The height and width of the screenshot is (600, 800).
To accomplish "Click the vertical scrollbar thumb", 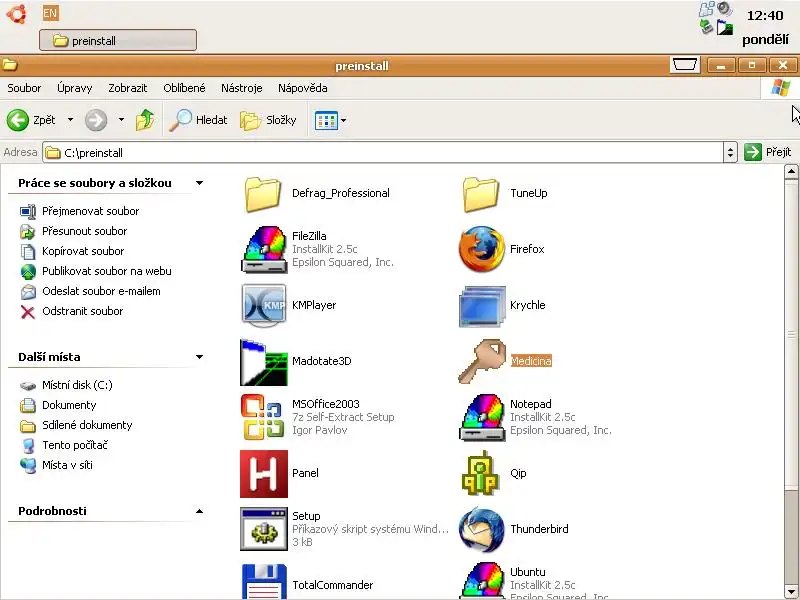I will (x=791, y=335).
